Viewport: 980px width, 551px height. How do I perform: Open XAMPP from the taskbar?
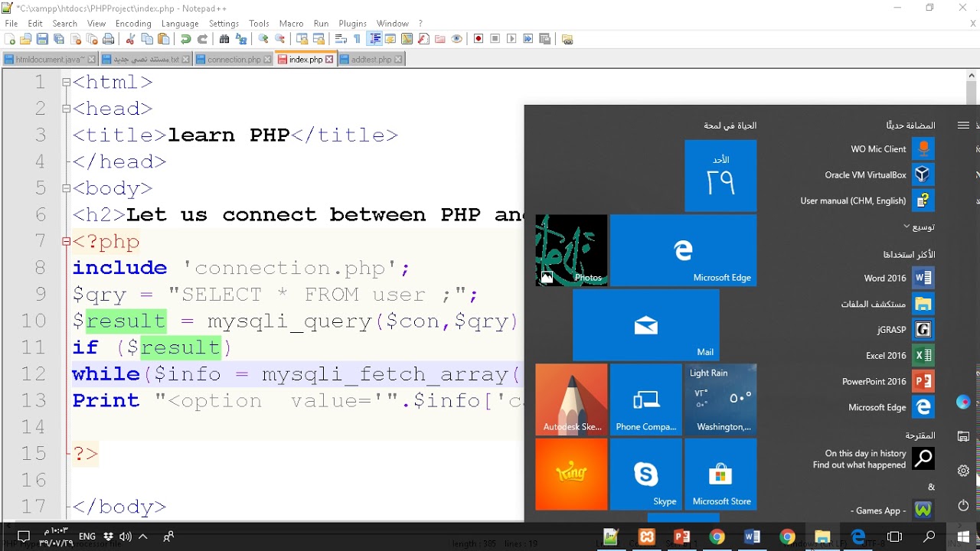coord(647,537)
